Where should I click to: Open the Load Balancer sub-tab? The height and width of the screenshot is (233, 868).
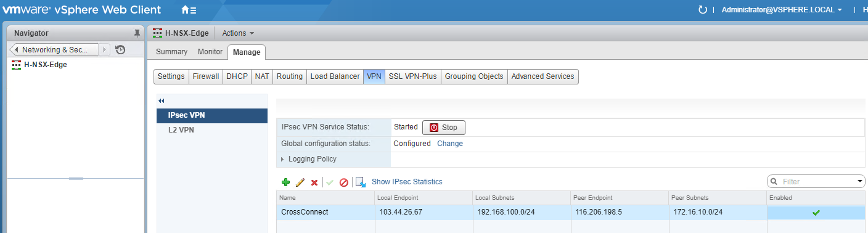tap(335, 76)
